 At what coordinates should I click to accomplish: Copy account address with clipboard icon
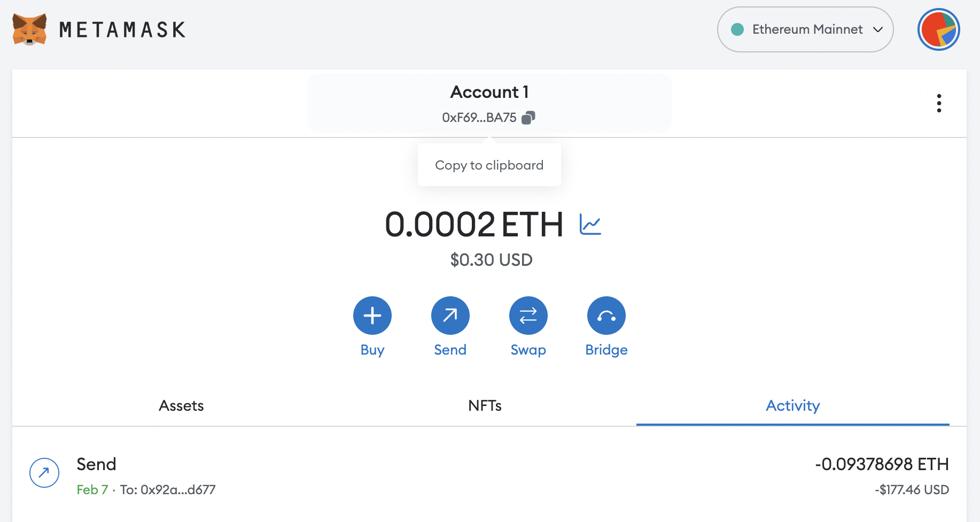(x=528, y=118)
